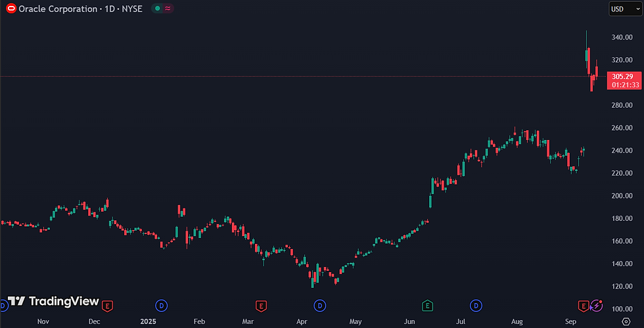Click the Nov label on time axis
Viewport: 644px width, 328px height.
[x=43, y=321]
